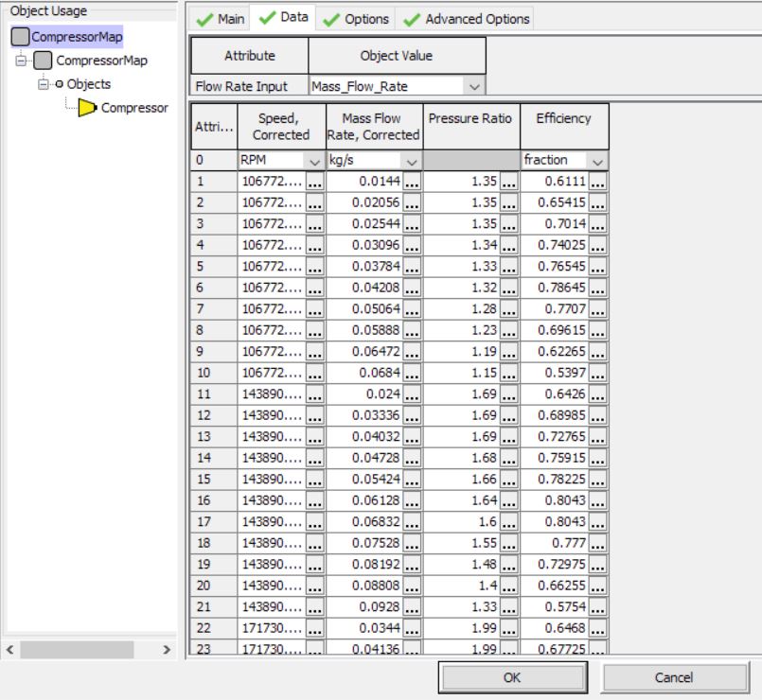The height and width of the screenshot is (700, 762).
Task: Open ellipsis button for mass flow 0.0928
Action: pos(412,607)
